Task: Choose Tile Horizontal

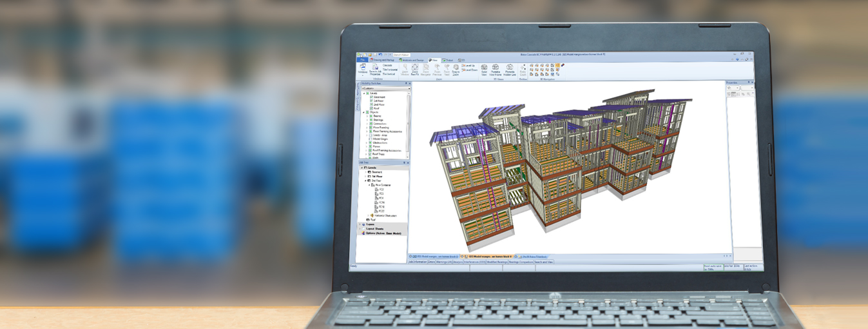Action: (x=390, y=70)
